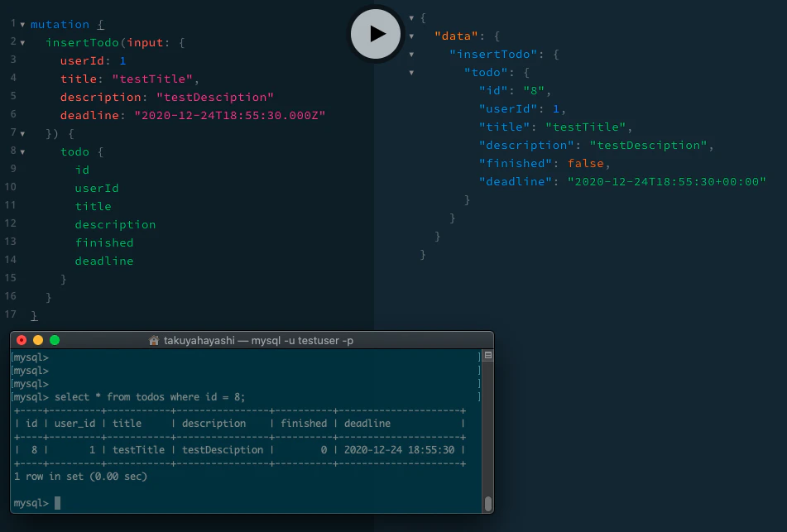Zoom the mysql terminal with the green button
The height and width of the screenshot is (532, 787).
(55, 340)
